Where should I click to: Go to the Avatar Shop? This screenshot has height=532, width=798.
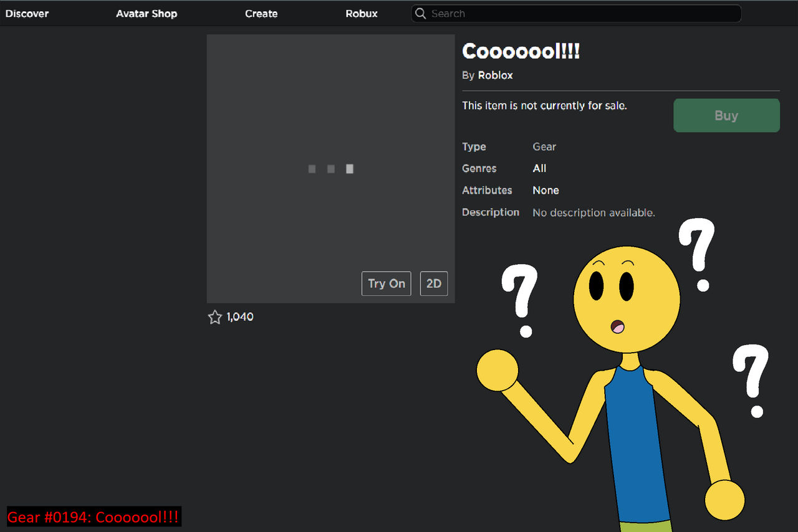point(147,14)
